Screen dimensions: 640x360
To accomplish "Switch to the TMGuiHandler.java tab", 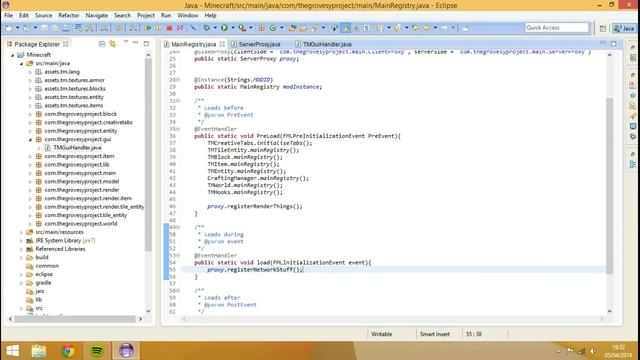I will pyautogui.click(x=327, y=44).
